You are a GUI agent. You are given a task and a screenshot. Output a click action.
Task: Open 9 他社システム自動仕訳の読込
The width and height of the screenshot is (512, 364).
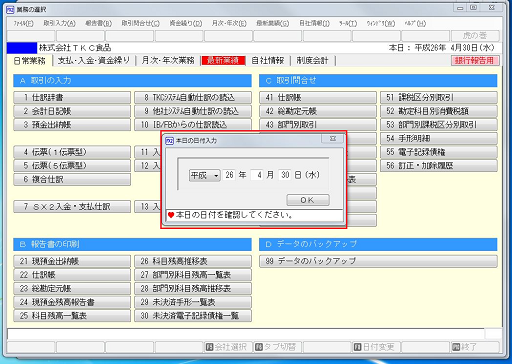(193, 111)
